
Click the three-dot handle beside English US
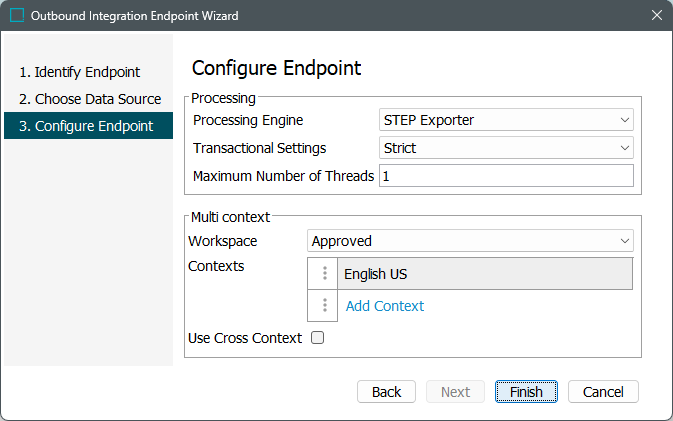click(x=325, y=274)
